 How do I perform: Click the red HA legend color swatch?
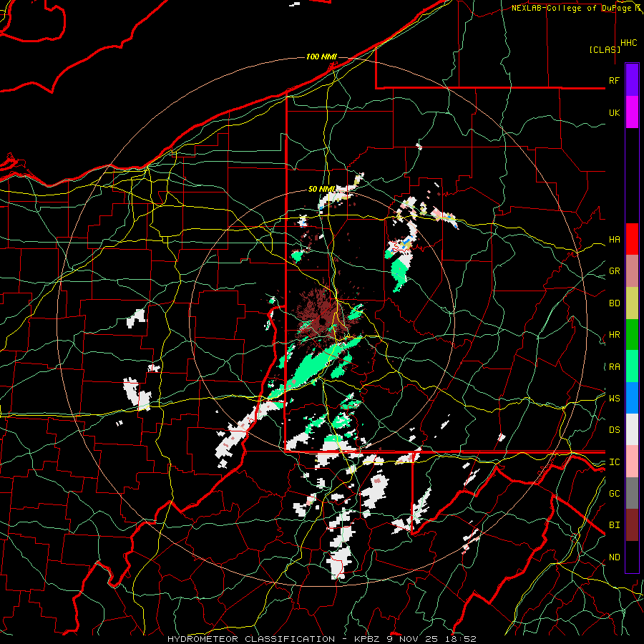click(x=632, y=239)
